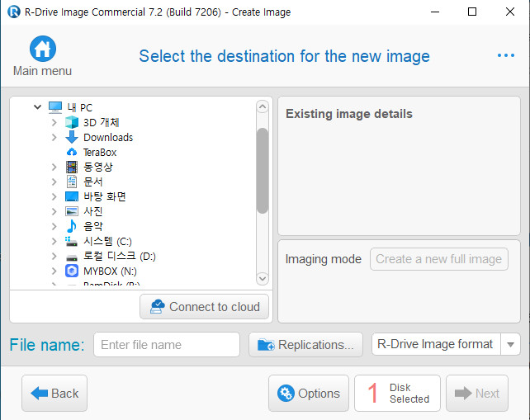Click the TeraBox cloud icon
Viewport: 530px width, 420px height.
coord(72,152)
